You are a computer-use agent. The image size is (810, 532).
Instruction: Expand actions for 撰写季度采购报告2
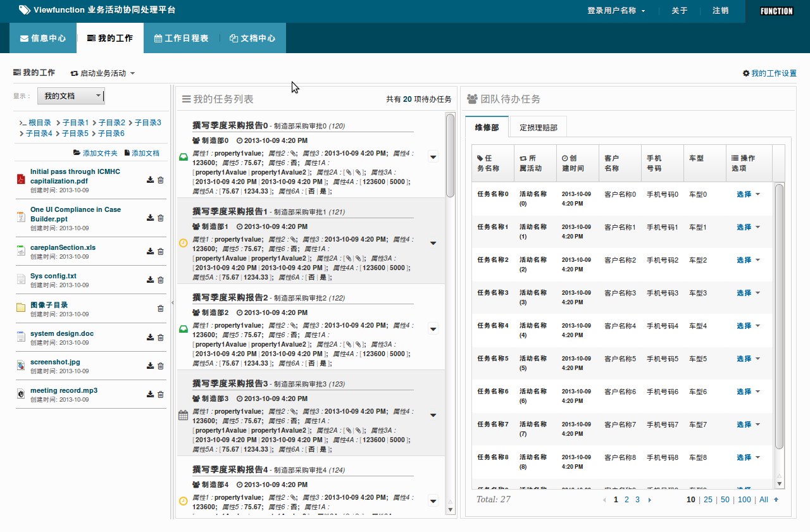click(x=433, y=329)
